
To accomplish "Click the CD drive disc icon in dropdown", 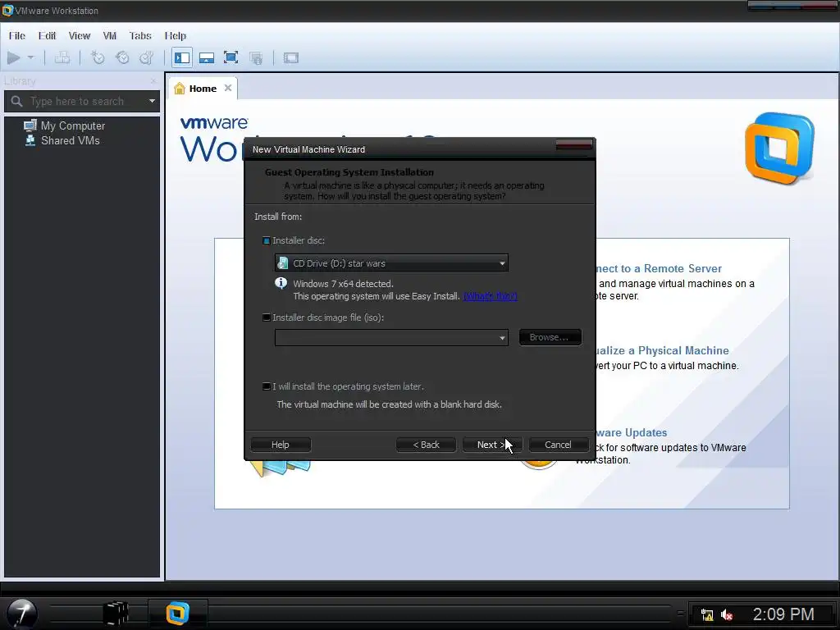I will click(x=283, y=263).
